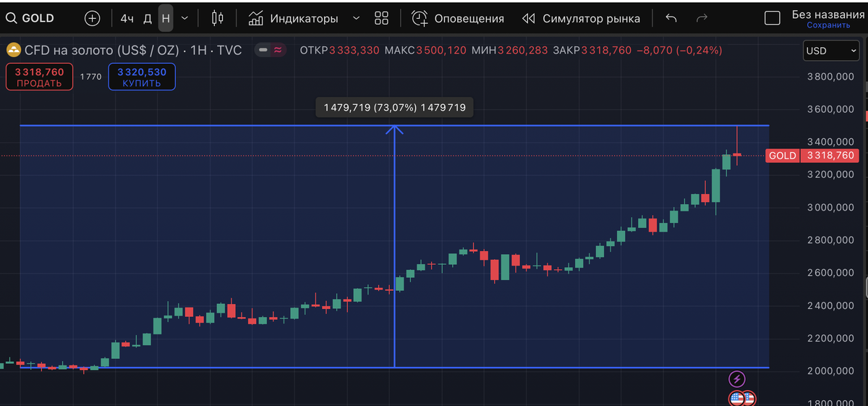Open symbol search showing GOLD
The width and height of the screenshot is (868, 406).
[x=30, y=18]
